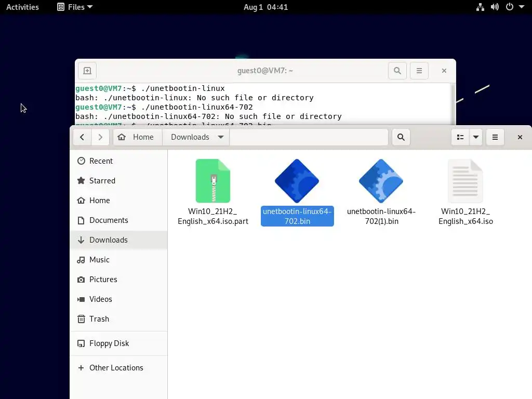Open the Downloads path bar dropdown

[x=221, y=137]
